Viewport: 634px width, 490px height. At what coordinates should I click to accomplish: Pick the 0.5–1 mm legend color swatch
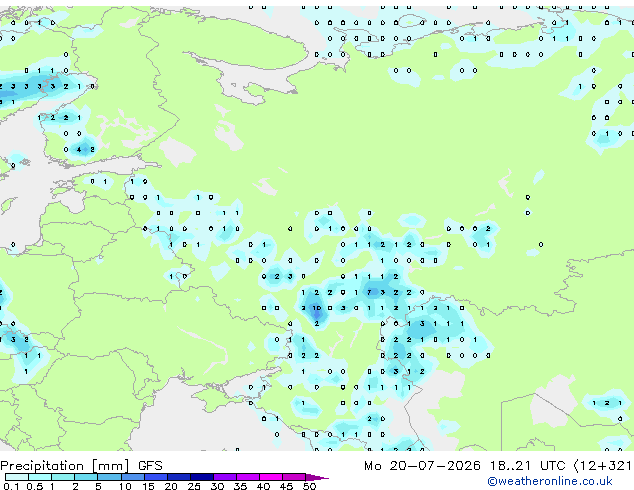[40, 477]
